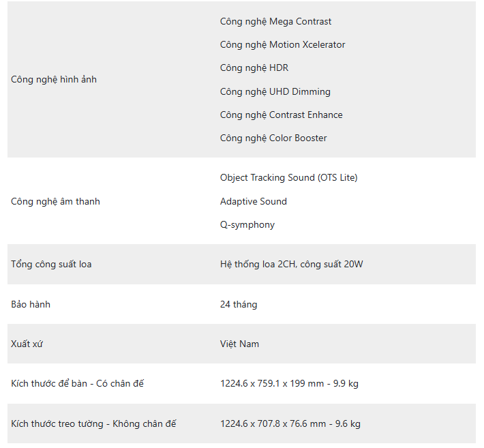Image resolution: width=484 pixels, height=448 pixels.
Task: Click the "Công nghệ HDR" entry
Action: point(254,68)
